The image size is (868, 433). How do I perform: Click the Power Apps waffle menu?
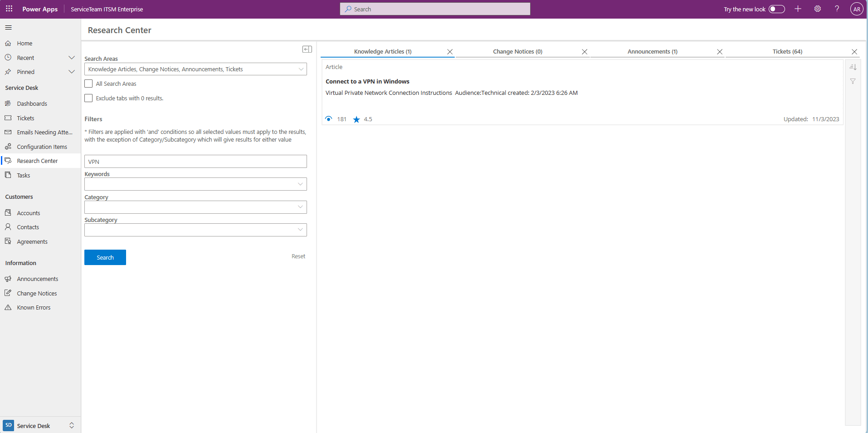point(9,9)
